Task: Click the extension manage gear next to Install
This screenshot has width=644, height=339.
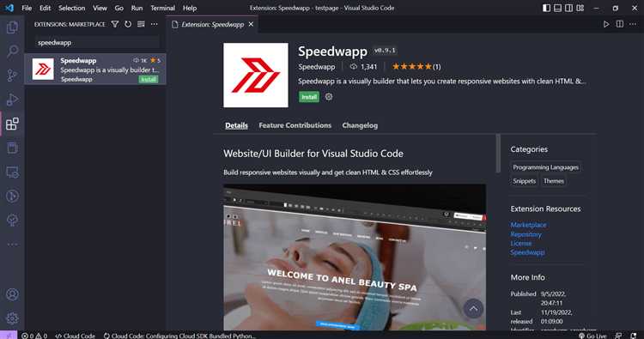Action: coord(329,97)
